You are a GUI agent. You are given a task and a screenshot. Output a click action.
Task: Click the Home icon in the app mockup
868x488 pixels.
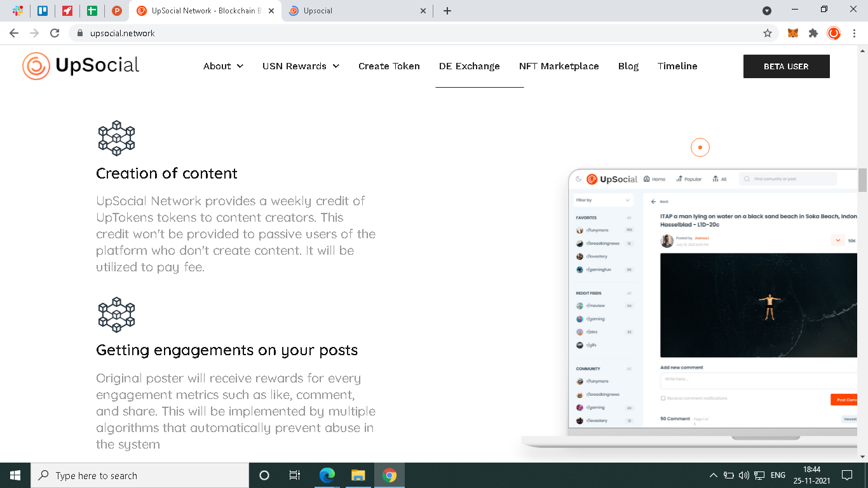click(646, 179)
